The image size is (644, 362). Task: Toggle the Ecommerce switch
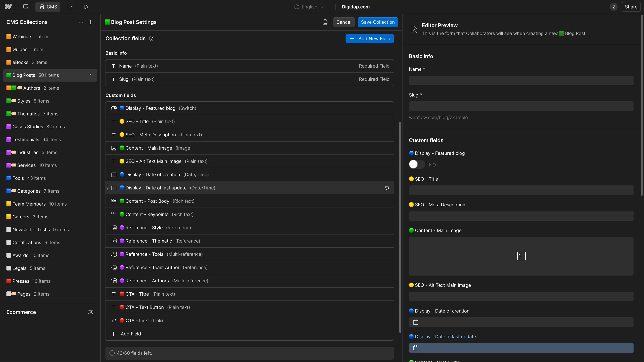91,312
